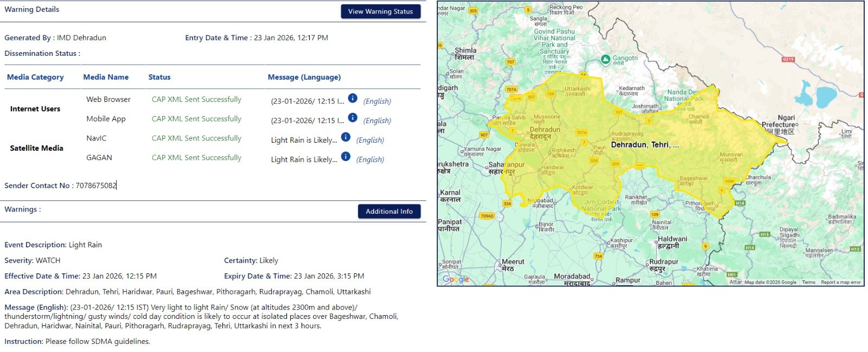This screenshot has height=352, width=868.
Task: Click the Status column header
Action: (x=159, y=77)
